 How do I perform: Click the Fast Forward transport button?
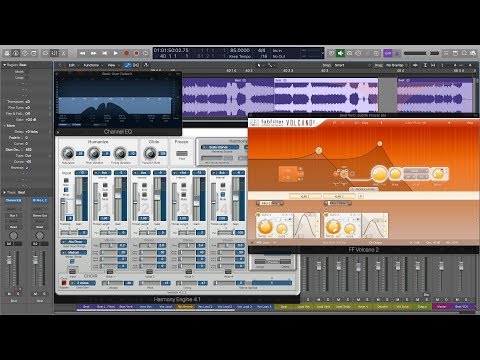pyautogui.click(x=93, y=53)
